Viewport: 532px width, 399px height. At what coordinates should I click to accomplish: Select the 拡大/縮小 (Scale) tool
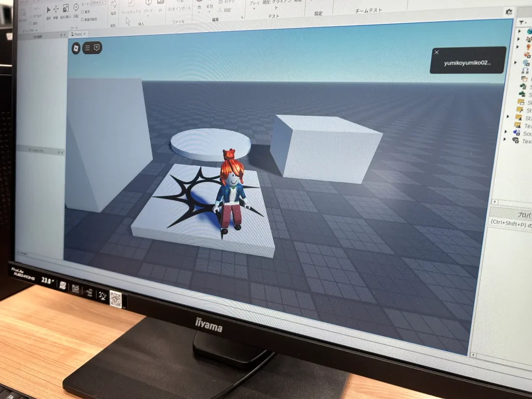click(x=64, y=9)
